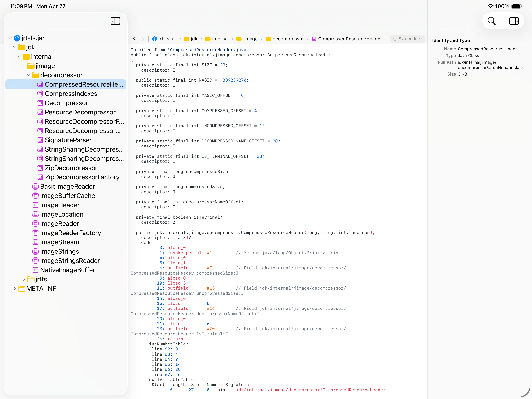This screenshot has height=399, width=532.
Task: Collapse the jrt-fs.jar root node
Action: coord(10,38)
